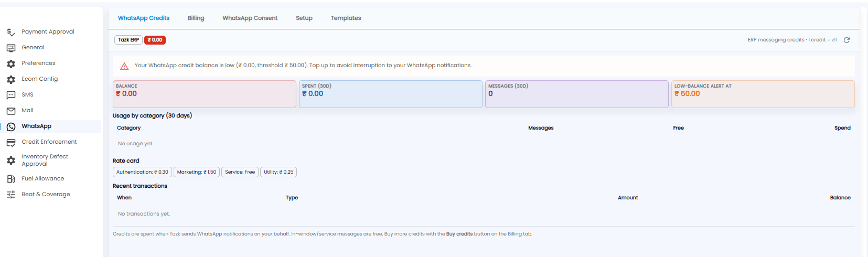
Task: Click the Messages (30D) card
Action: 577,94
